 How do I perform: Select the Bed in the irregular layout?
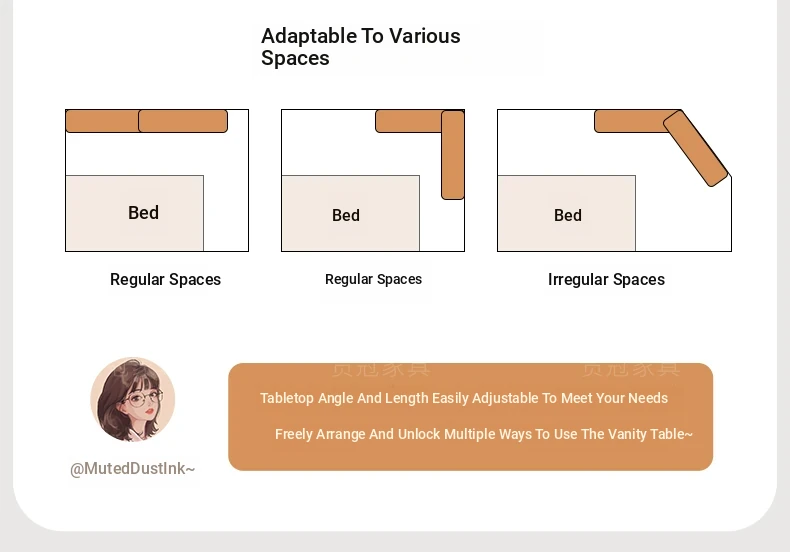tap(566, 213)
